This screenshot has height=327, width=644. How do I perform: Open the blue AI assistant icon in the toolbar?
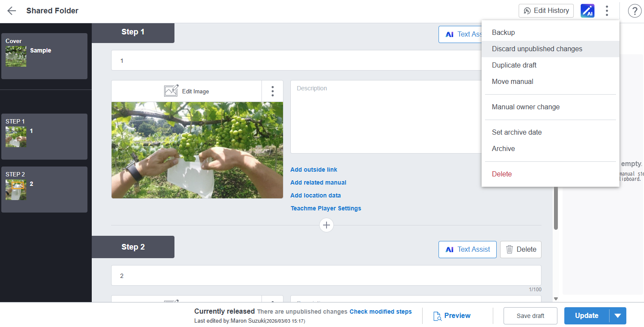(588, 10)
